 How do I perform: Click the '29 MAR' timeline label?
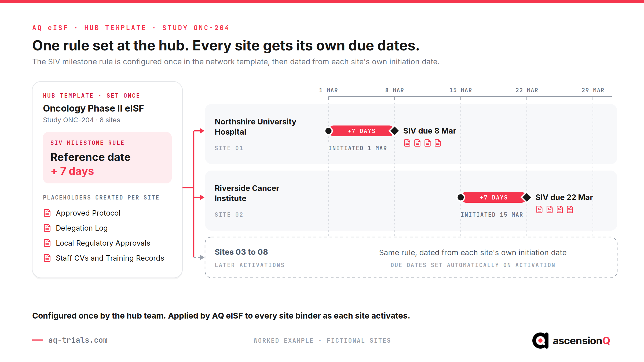[x=593, y=90]
